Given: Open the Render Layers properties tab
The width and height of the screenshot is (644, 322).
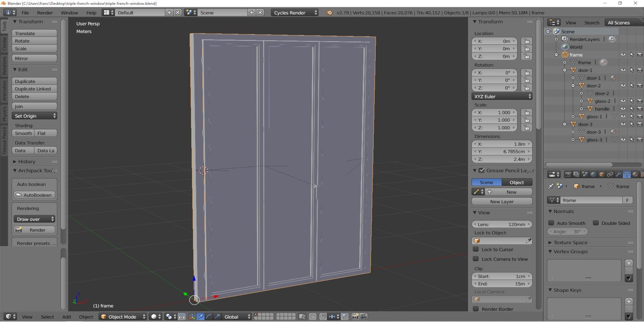Looking at the screenshot, I should pyautogui.click(x=576, y=174).
